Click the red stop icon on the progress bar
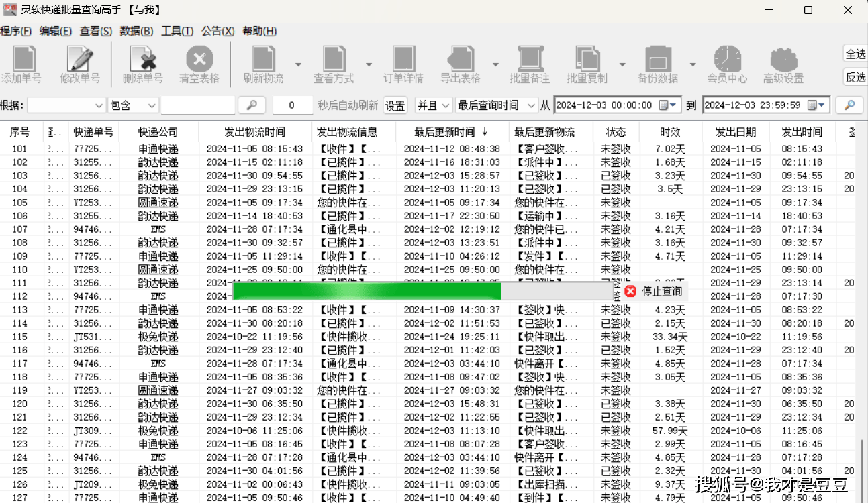Screen dimensions: 868x503 630,291
